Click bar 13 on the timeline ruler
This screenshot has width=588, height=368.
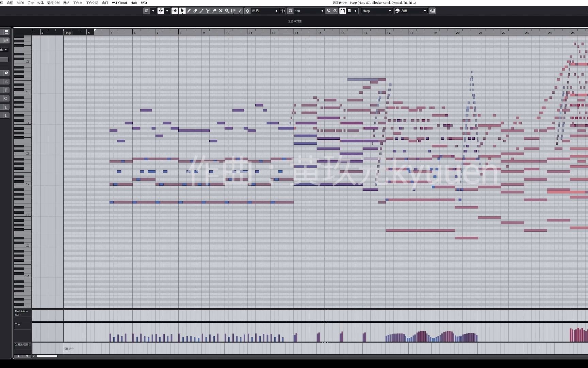[296, 33]
